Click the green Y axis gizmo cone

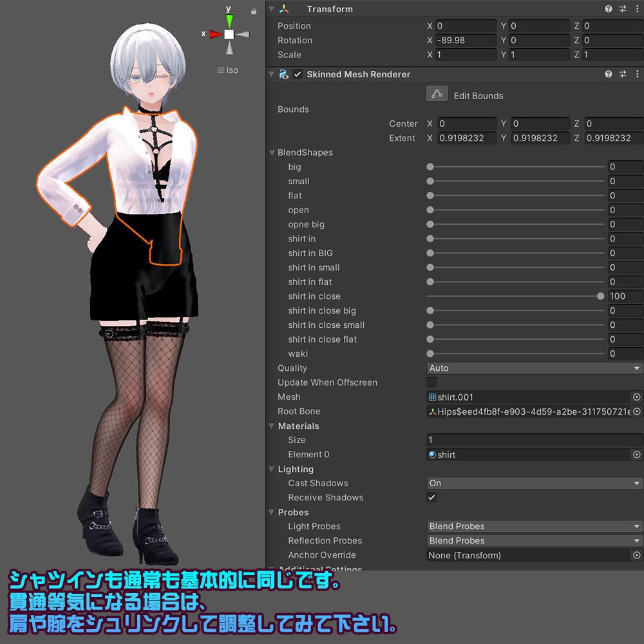[x=229, y=21]
